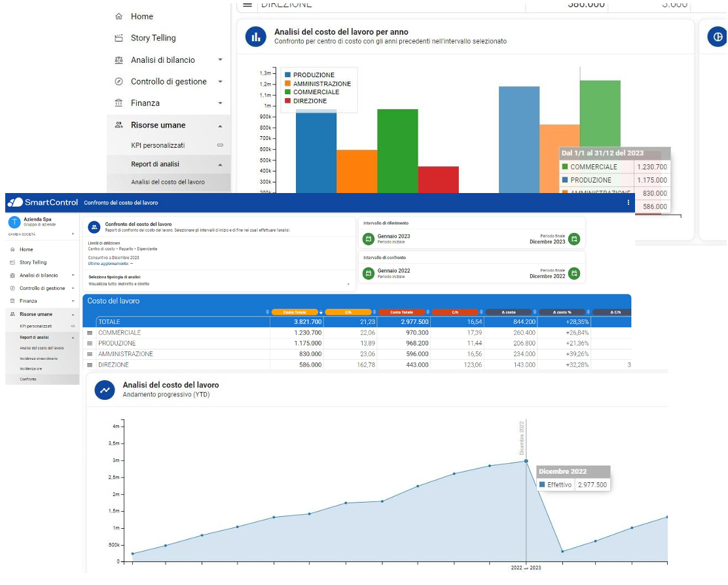
Task: Click Risorse umane people icon in SmartControl window sidebar
Action: click(12, 314)
